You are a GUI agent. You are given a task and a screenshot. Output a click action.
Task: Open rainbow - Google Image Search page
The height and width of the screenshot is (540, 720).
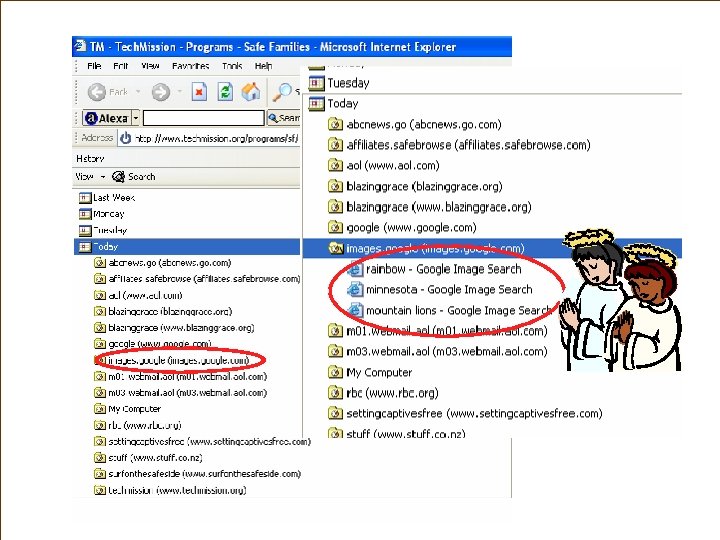click(x=434, y=269)
